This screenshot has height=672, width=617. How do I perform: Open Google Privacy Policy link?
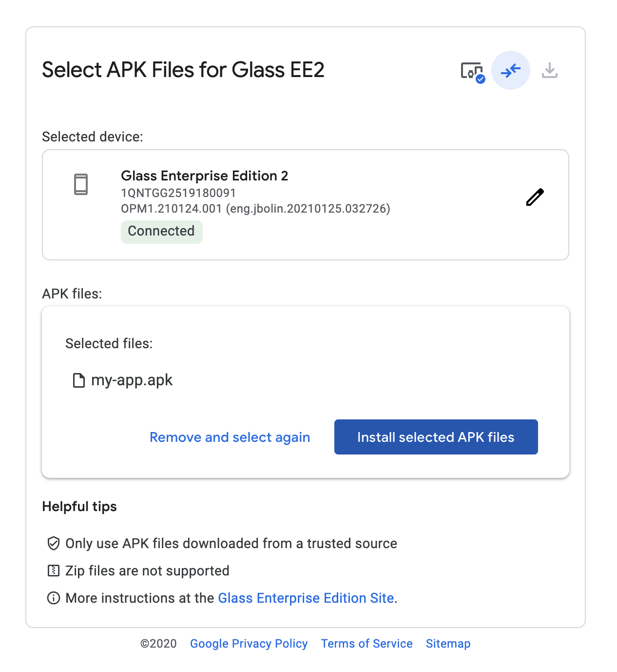249,644
